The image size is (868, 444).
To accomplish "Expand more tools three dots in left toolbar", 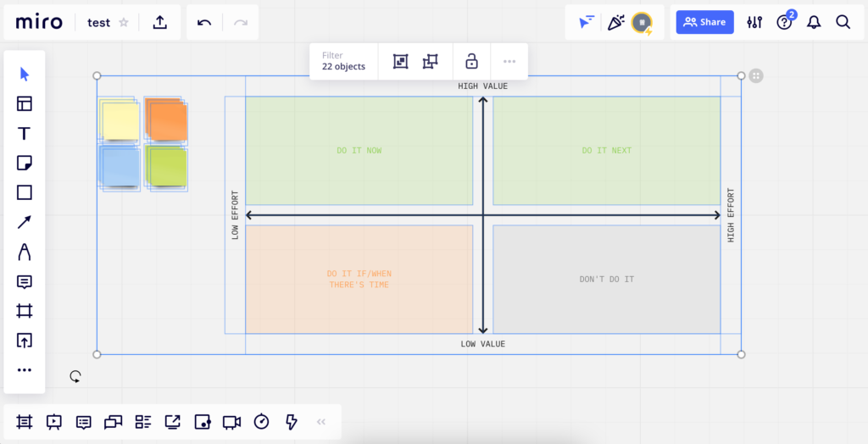I will pyautogui.click(x=25, y=369).
